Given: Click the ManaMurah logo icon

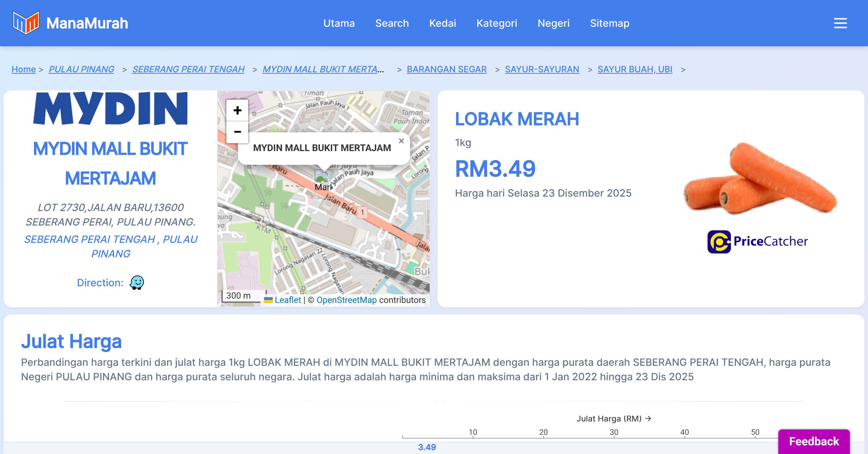Looking at the screenshot, I should click(26, 23).
